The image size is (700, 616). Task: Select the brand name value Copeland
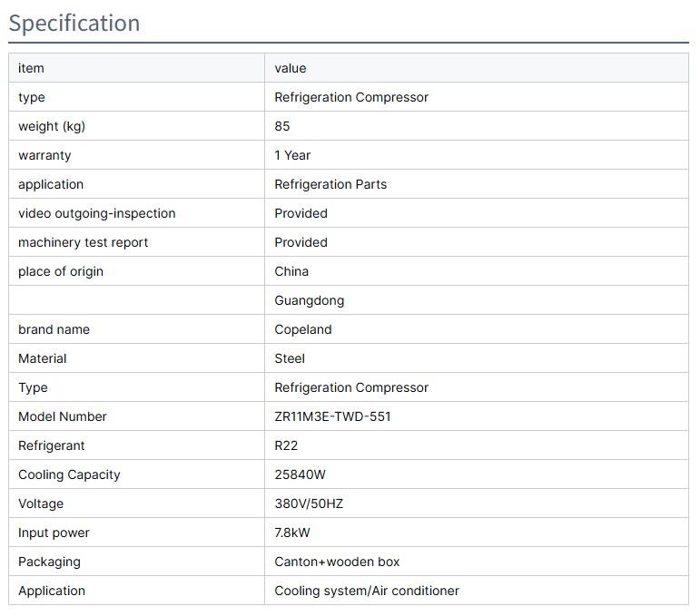303,329
